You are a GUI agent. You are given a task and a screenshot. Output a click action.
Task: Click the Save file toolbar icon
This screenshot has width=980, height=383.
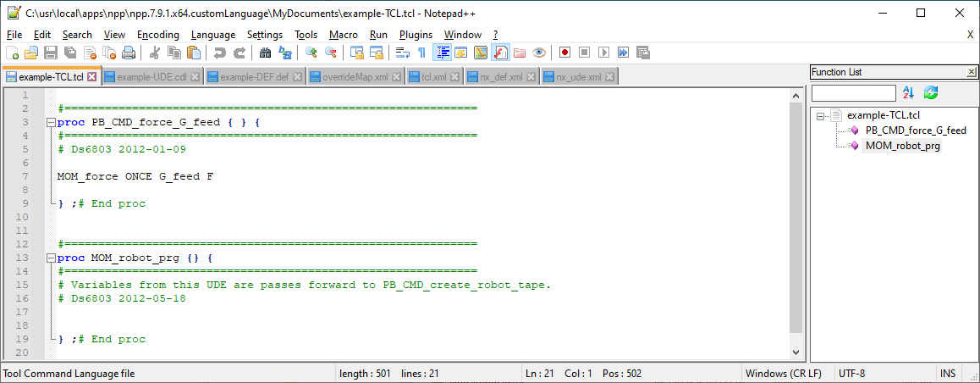[x=51, y=53]
